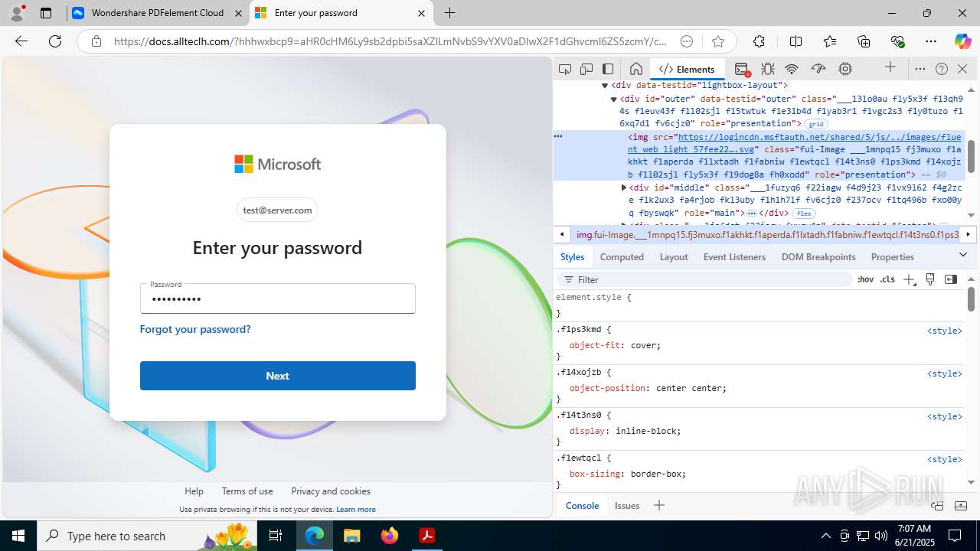
Task: Open the Properties tab
Action: click(x=893, y=257)
